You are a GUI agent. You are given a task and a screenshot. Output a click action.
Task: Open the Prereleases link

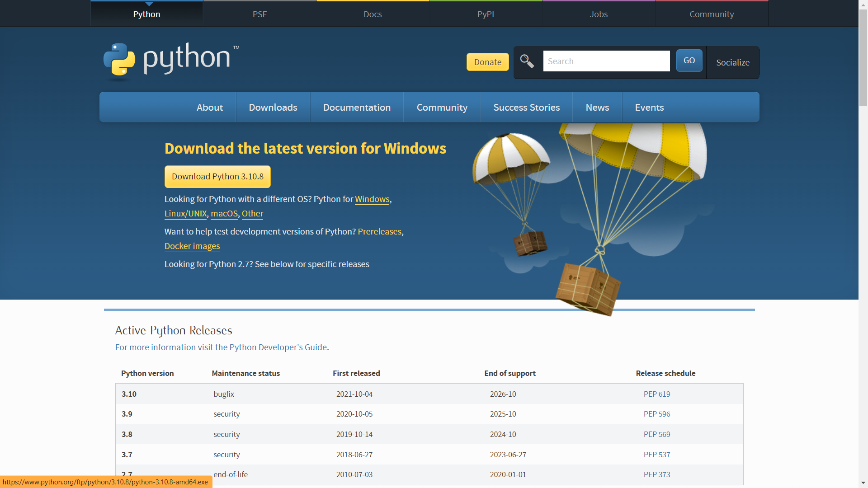[x=379, y=231]
